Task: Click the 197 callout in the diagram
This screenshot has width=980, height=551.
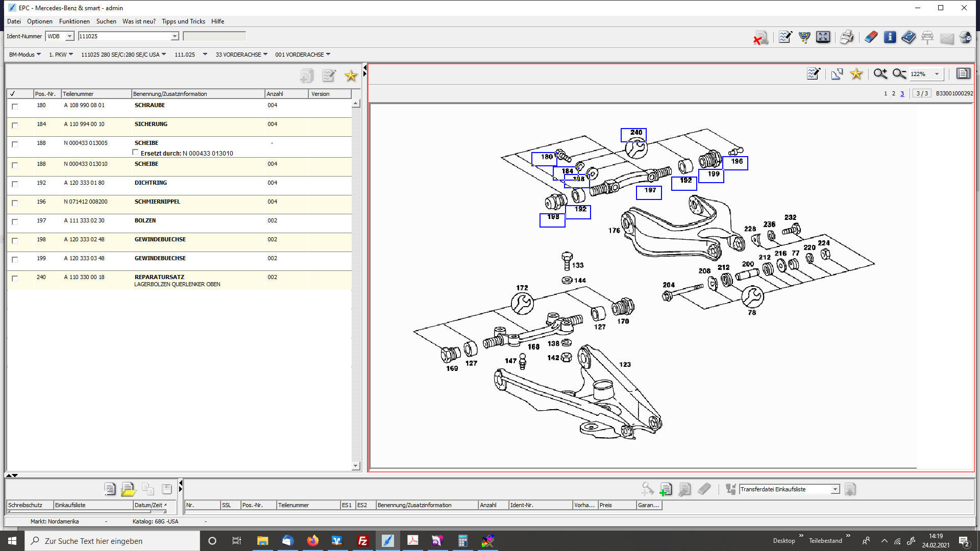Action: tap(649, 192)
